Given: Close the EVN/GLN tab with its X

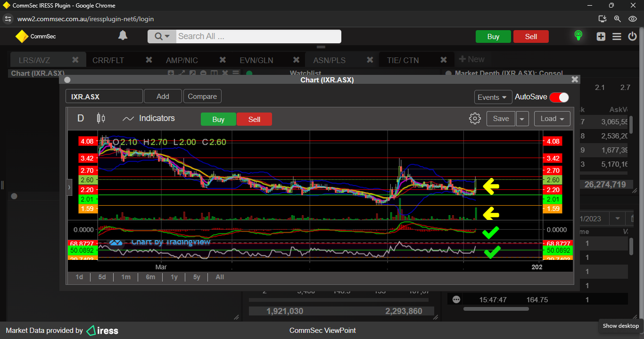Looking at the screenshot, I should point(297,60).
